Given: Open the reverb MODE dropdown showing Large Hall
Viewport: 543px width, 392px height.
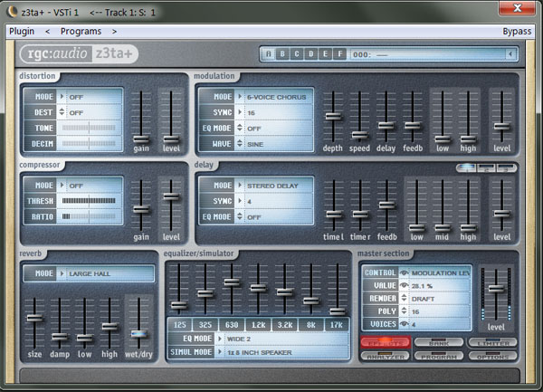Looking at the screenshot, I should 62,273.
